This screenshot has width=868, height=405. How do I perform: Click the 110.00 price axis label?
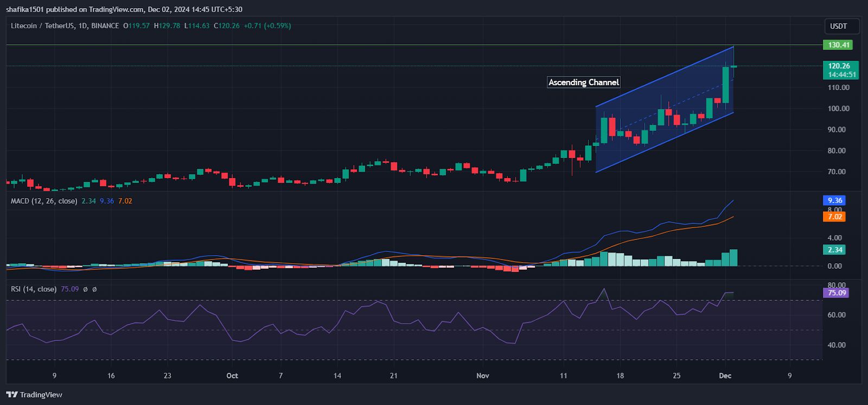tap(839, 87)
